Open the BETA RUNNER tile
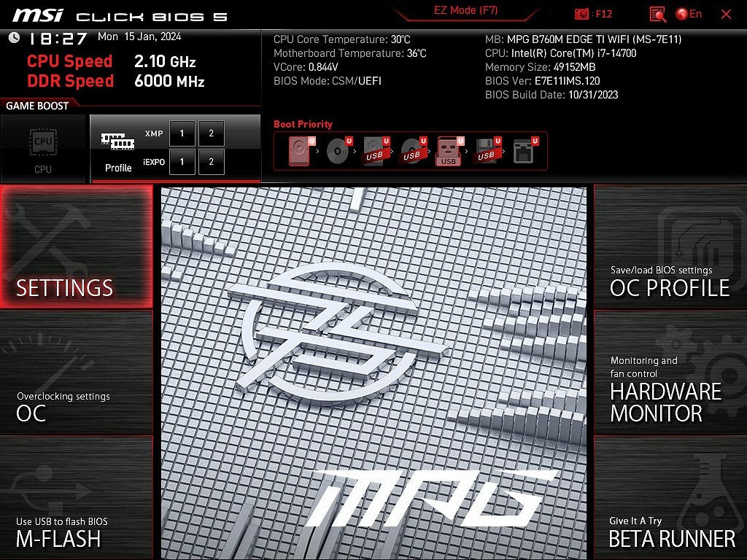747x560 pixels. tap(670, 497)
